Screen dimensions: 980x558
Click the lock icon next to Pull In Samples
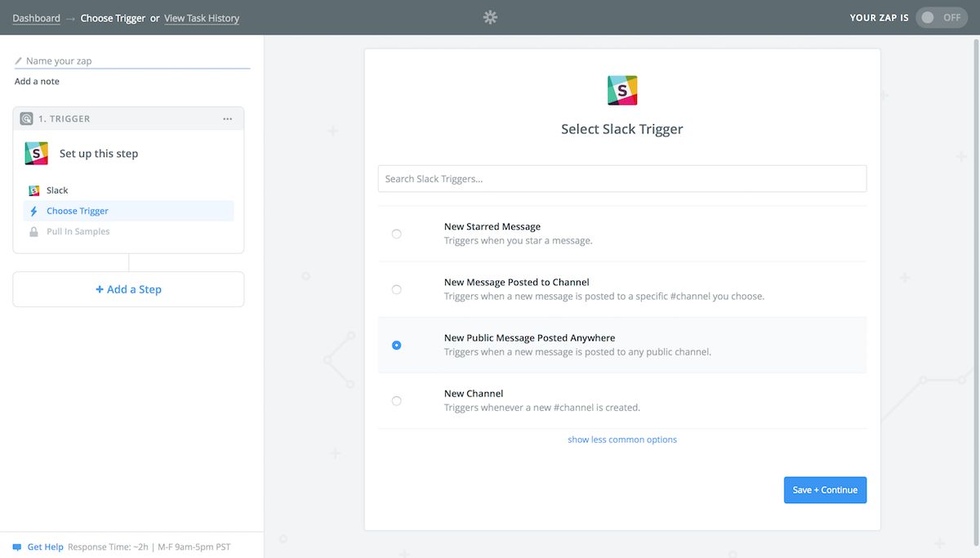coord(34,232)
